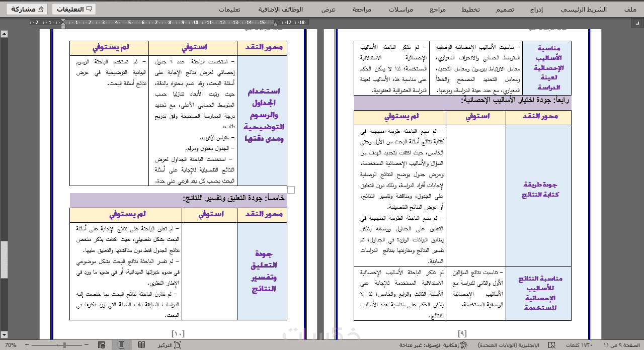This screenshot has height=350, width=644.
Task: Open the إدراج (Insert) tab
Action: point(537,10)
